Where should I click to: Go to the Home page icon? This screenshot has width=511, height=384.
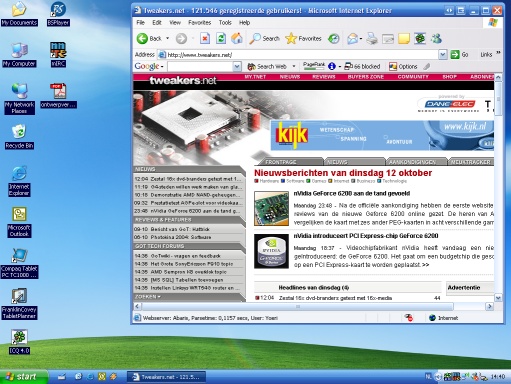(x=237, y=39)
